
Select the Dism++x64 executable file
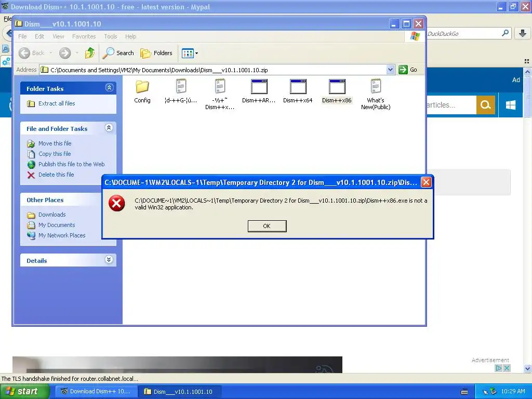pos(298,91)
